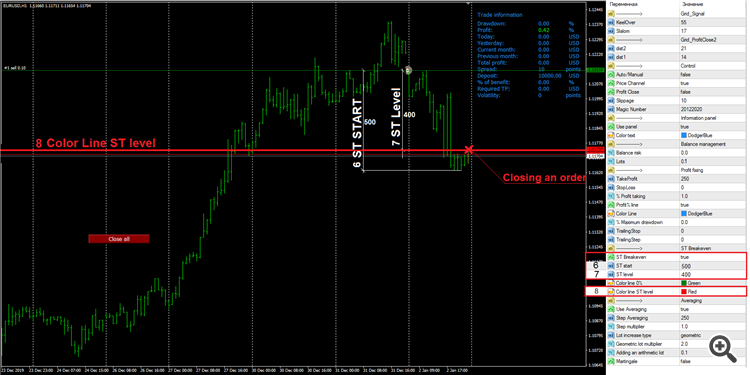Click the Balance risk double type icon

pos(610,153)
